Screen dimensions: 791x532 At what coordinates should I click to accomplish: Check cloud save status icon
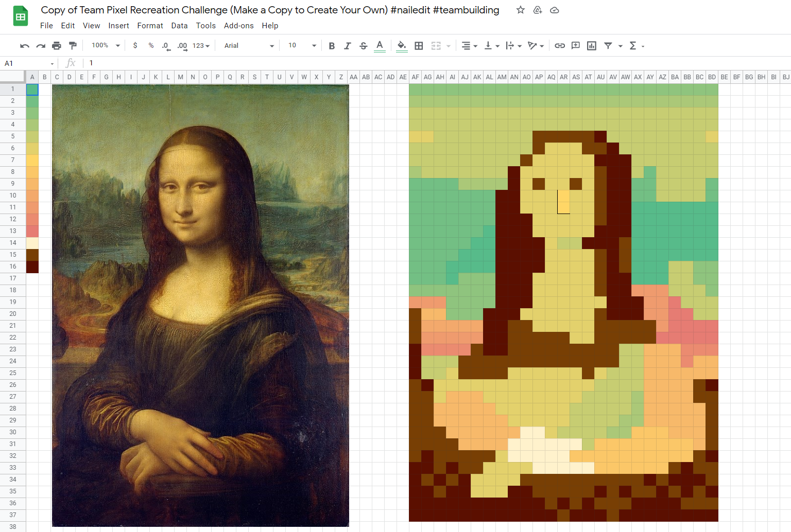(555, 10)
